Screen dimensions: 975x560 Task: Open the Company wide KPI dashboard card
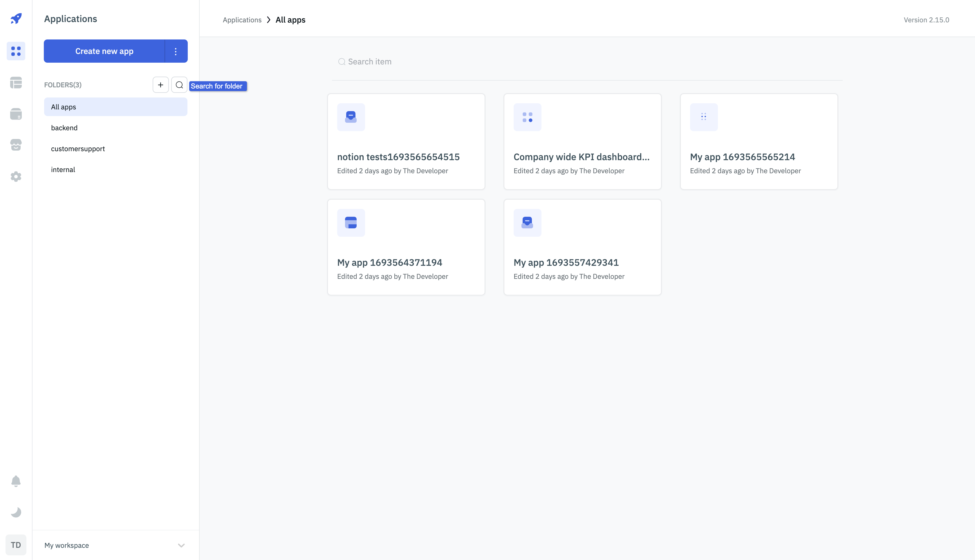point(582,142)
